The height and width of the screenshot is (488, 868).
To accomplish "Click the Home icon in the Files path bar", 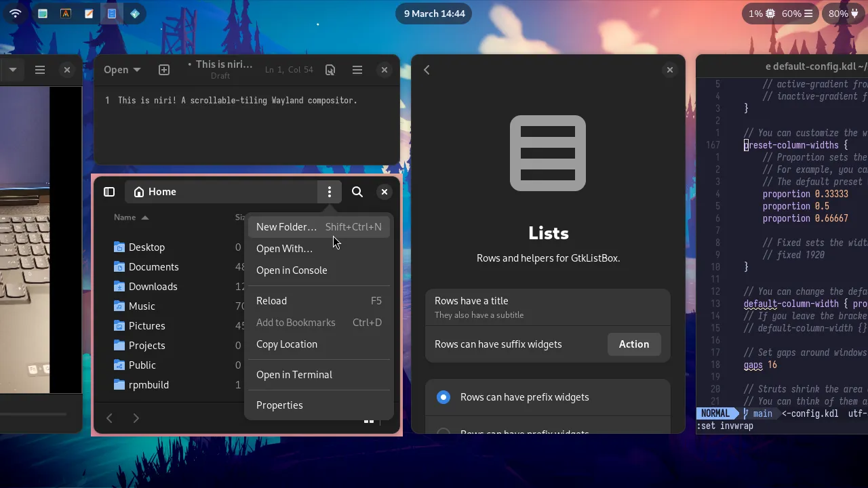I will (x=140, y=192).
